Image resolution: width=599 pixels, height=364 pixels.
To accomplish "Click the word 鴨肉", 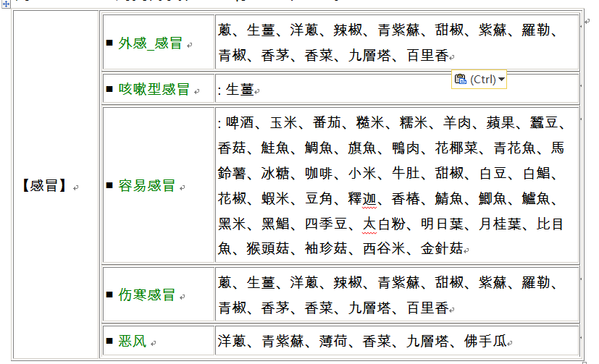I will pyautogui.click(x=406, y=148).
